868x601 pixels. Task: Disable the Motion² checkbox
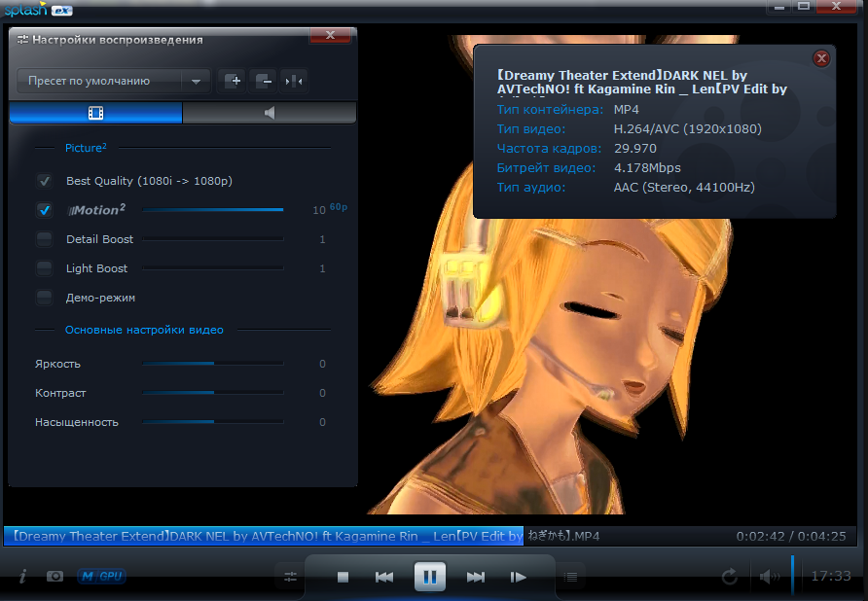click(45, 210)
